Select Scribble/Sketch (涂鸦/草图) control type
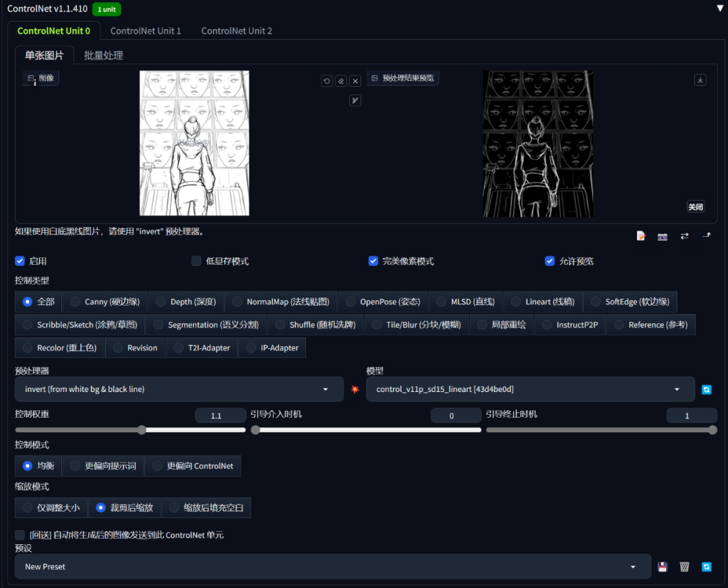This screenshot has height=588, width=728. [x=80, y=325]
